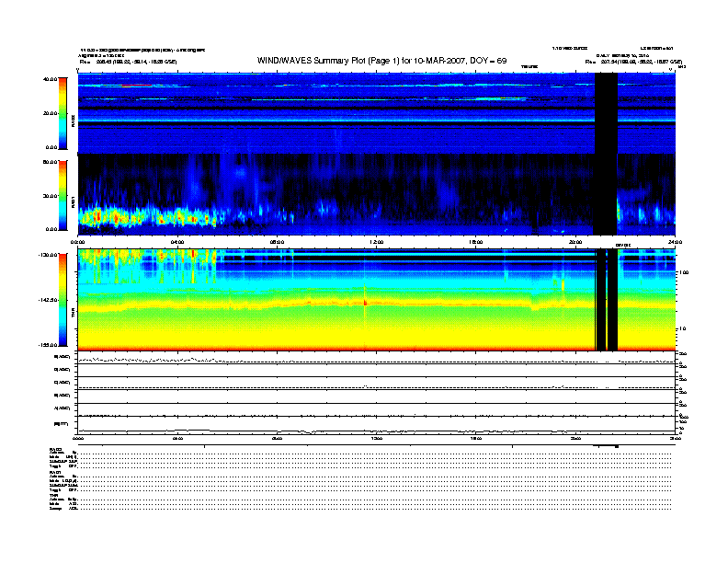Click the TNR status block heading at bottom

pyautogui.click(x=53, y=496)
